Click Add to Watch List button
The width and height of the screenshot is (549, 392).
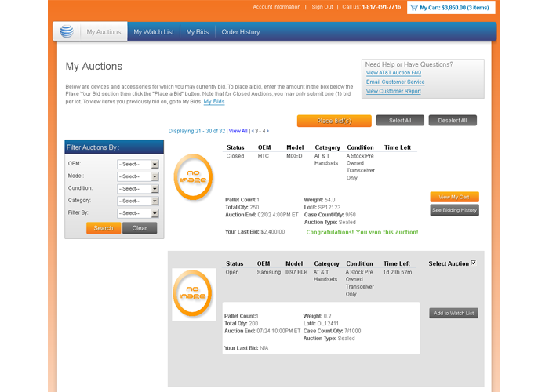coord(454,314)
